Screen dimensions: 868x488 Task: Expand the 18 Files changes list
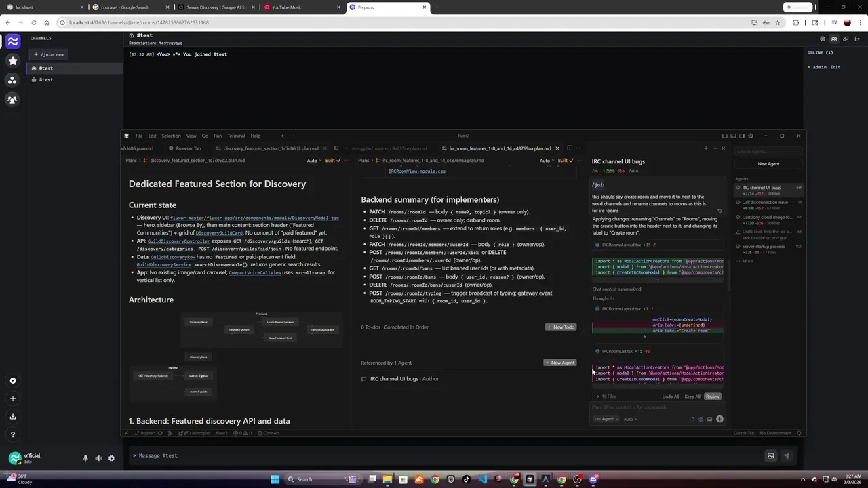tap(606, 396)
